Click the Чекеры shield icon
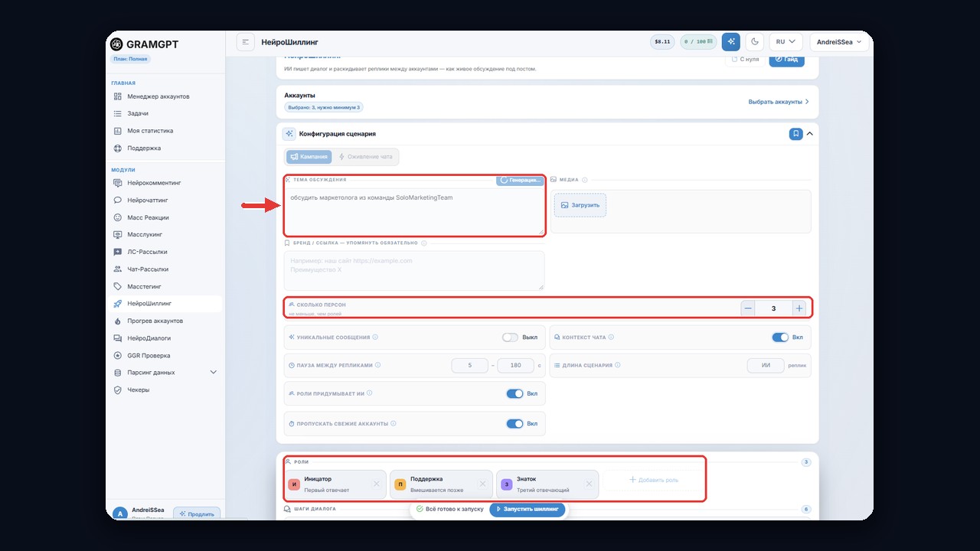The height and width of the screenshot is (551, 980). [118, 390]
